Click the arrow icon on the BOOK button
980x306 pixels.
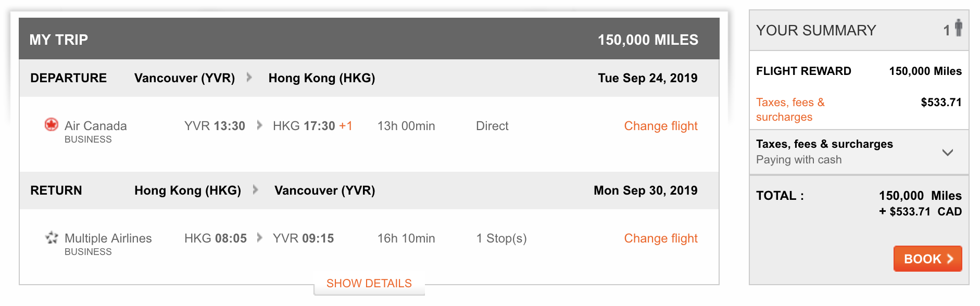point(950,259)
